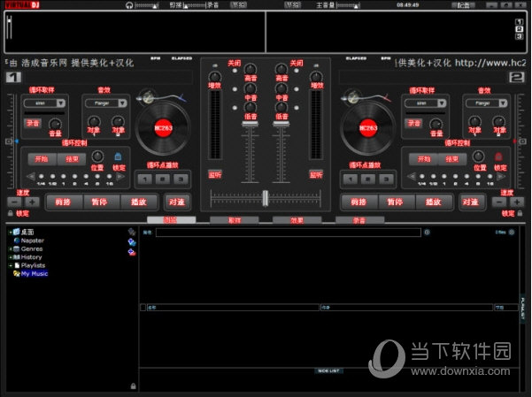Click deck 1 gain 增效 knob
The image size is (532, 397).
214,77
